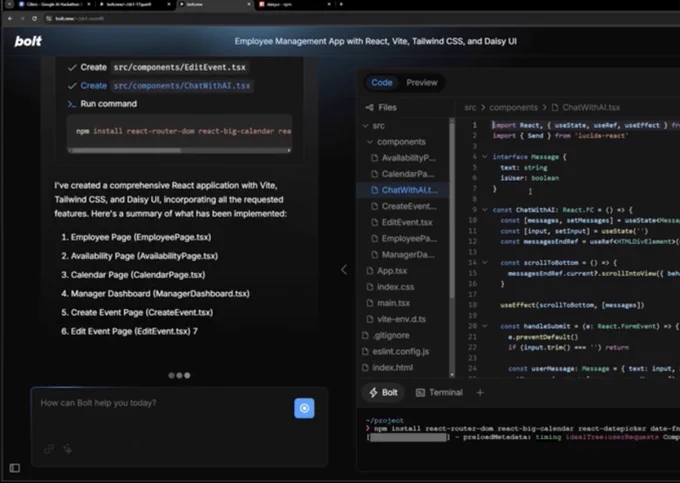Image resolution: width=680 pixels, height=483 pixels.
Task: Click src in the breadcrumb
Action: point(470,108)
